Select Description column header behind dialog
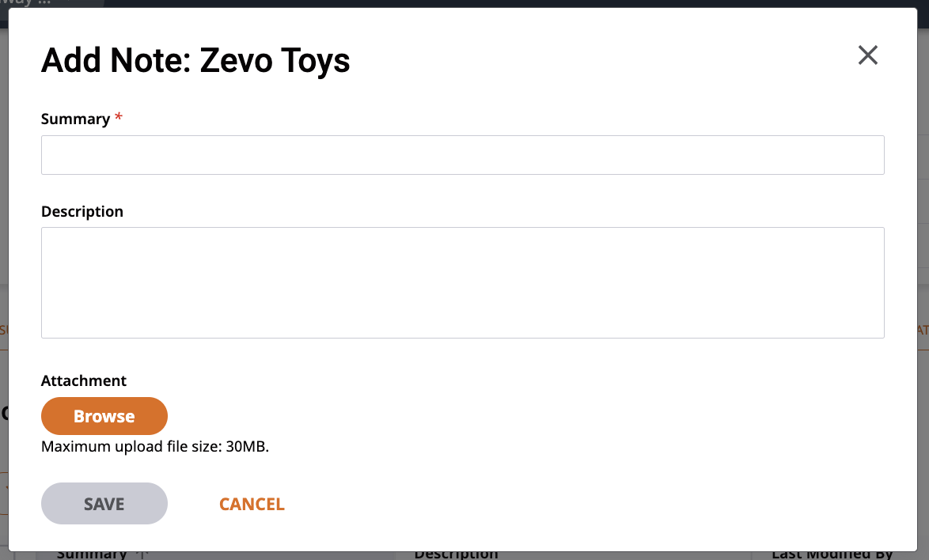Viewport: 929px width, 560px height. tap(457, 554)
